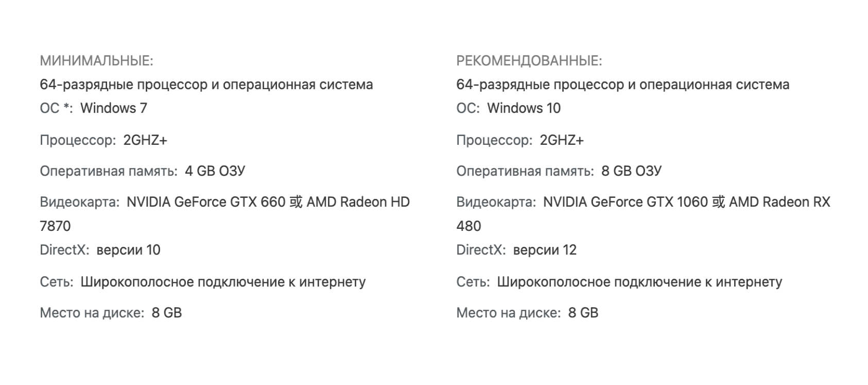The height and width of the screenshot is (385, 868).
Task: Click the МИНИМАЛЬНЫЕ heading
Action: pyautogui.click(x=96, y=61)
